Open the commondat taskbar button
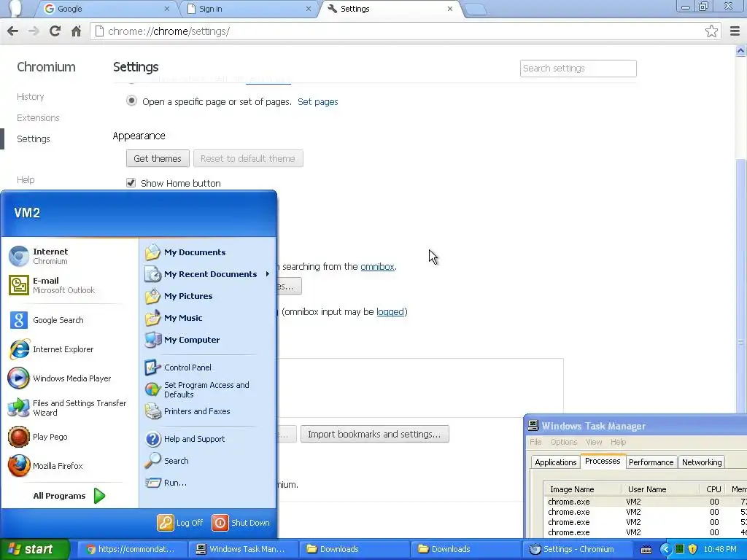This screenshot has width=747, height=560. pyautogui.click(x=131, y=549)
